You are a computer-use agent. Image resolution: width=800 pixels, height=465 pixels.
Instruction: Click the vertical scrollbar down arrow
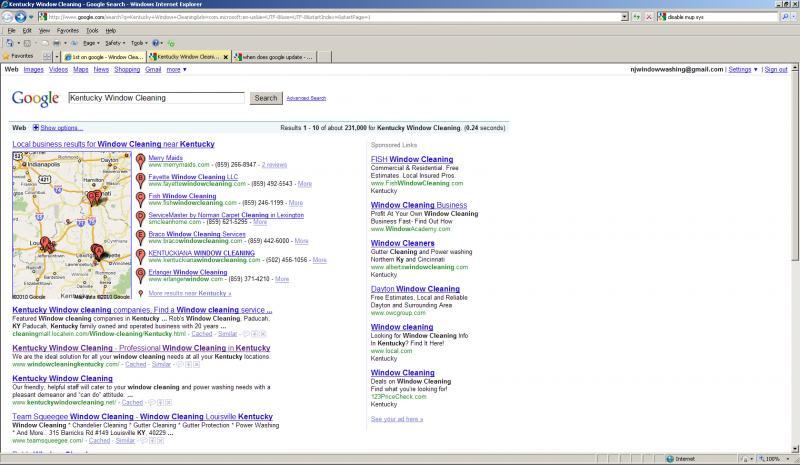(x=795, y=449)
